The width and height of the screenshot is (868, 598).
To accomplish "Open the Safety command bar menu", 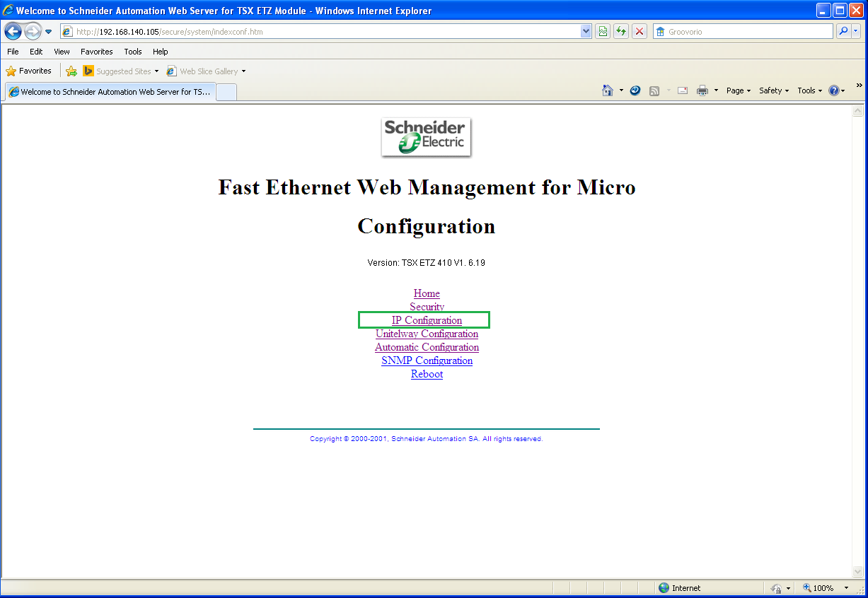I will pos(774,90).
